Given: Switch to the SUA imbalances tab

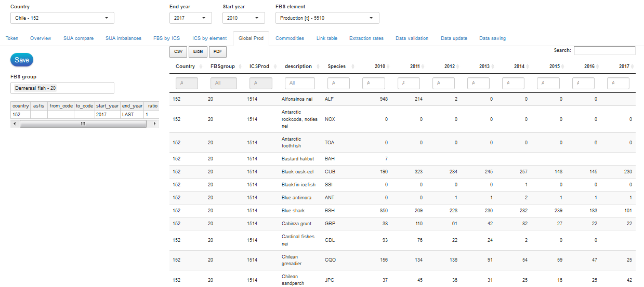Looking at the screenshot, I should coord(123,38).
